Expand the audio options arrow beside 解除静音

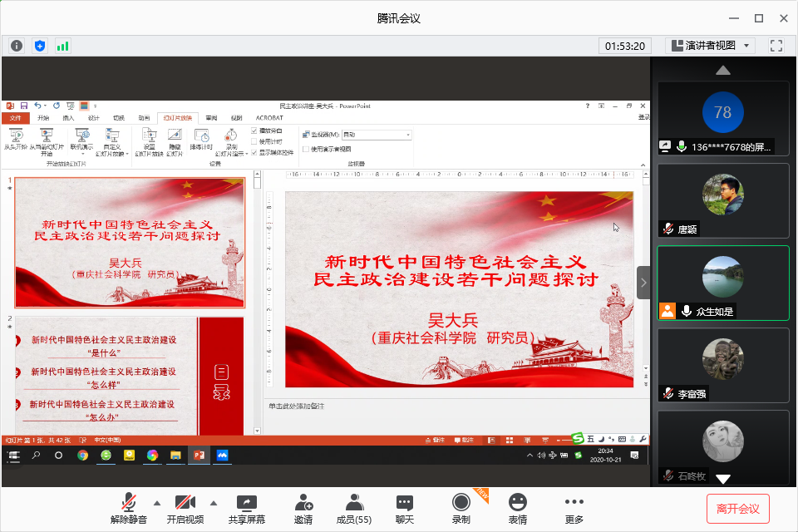pos(157,503)
